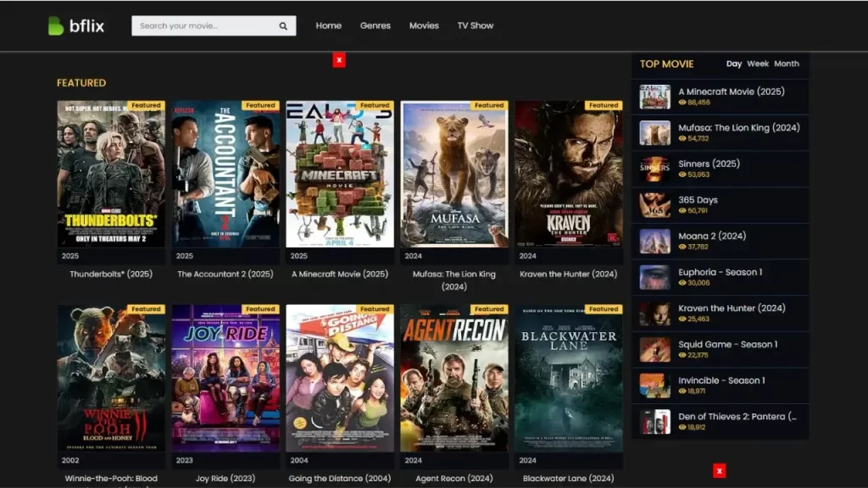The image size is (868, 488).
Task: Go to the TV Show section
Action: coord(475,25)
